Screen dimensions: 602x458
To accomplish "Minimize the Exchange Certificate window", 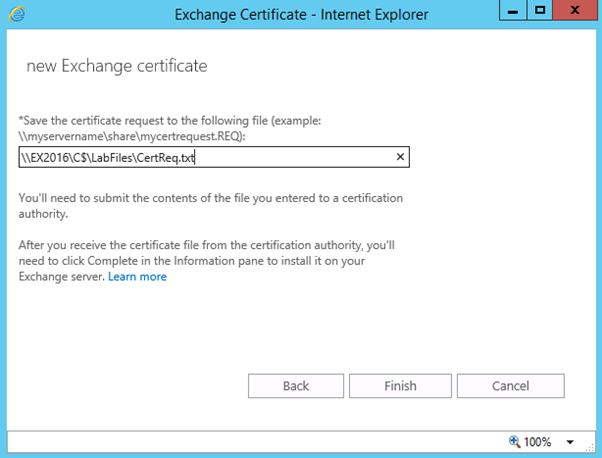I will (513, 10).
